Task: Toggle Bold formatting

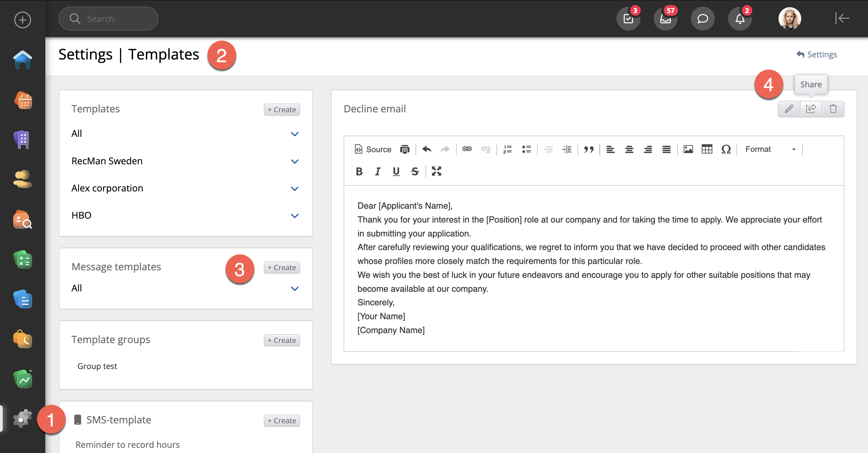Action: [359, 172]
